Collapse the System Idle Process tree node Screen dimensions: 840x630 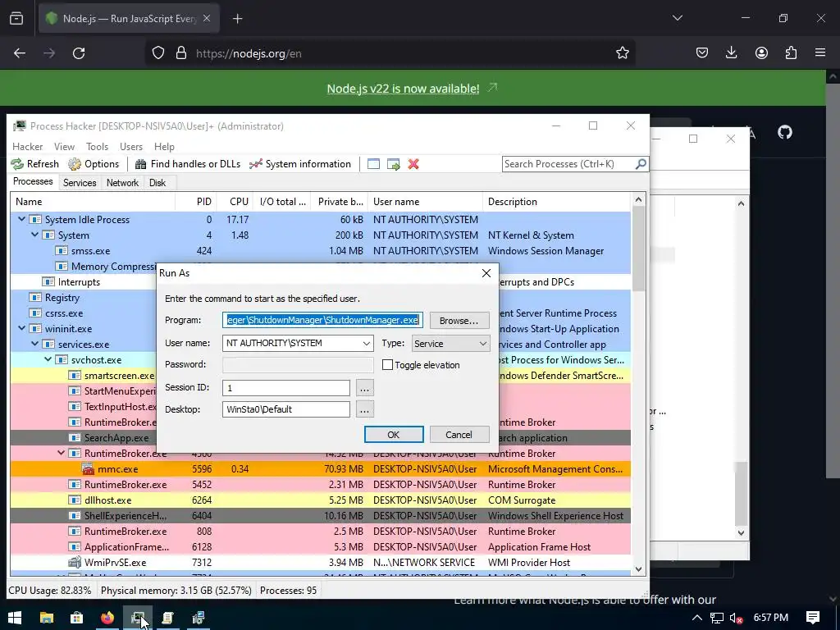pyautogui.click(x=21, y=219)
